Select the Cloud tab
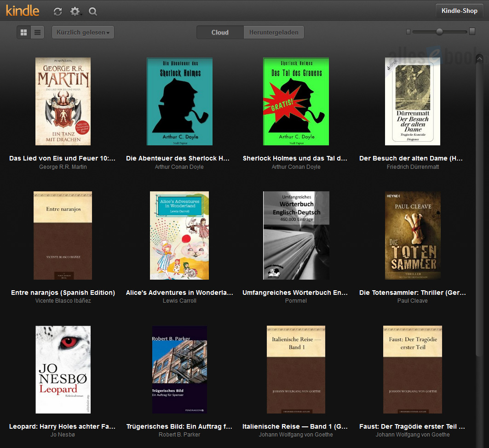This screenshot has height=448, width=489. [x=220, y=32]
